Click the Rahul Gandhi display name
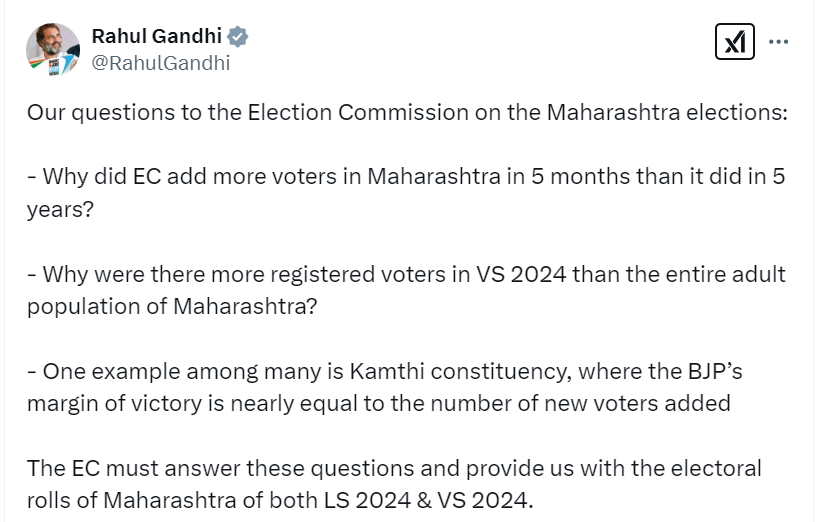Screen dimensions: 818x522 (x=157, y=37)
